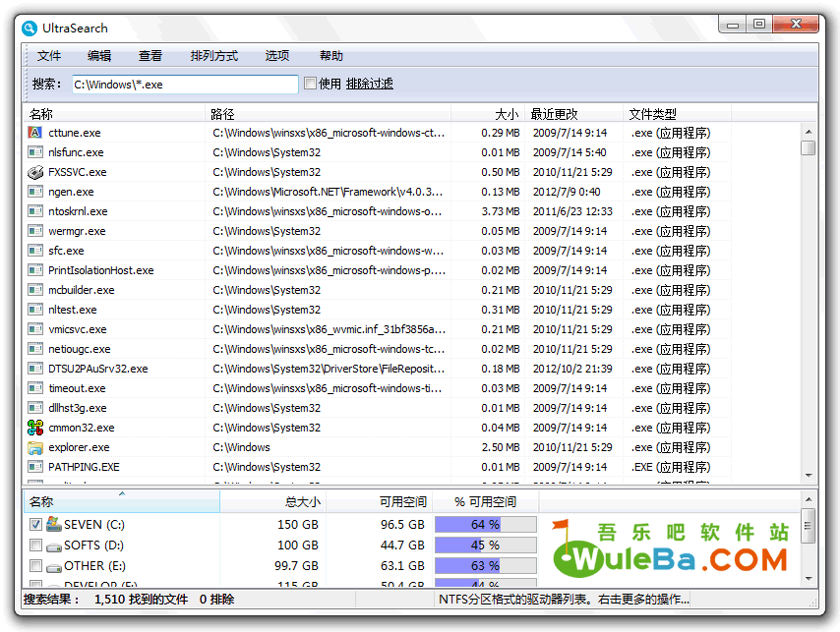Sort results by 最近更改 column header
The image size is (840, 632).
pyautogui.click(x=573, y=114)
